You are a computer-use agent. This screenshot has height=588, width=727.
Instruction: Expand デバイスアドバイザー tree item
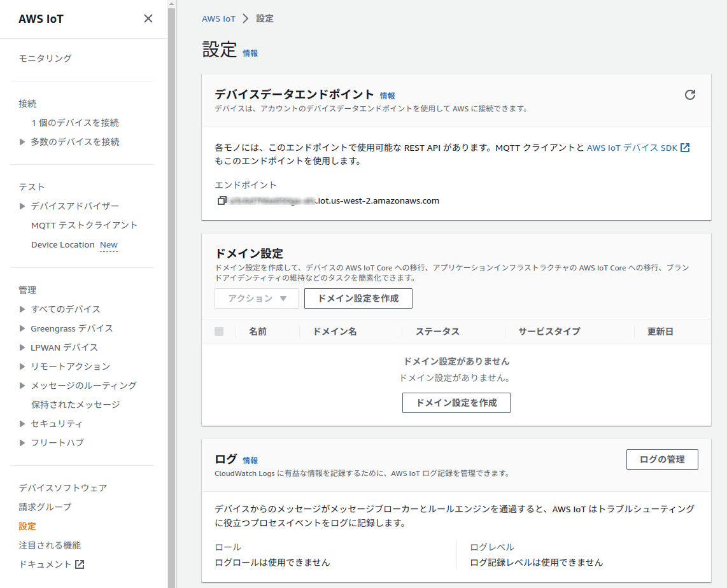(22, 206)
